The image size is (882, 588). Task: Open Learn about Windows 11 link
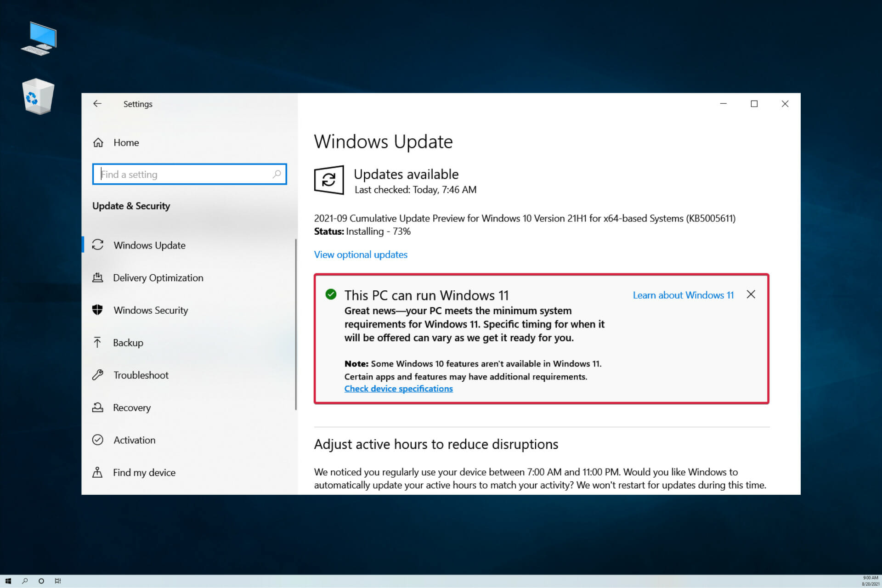(683, 295)
